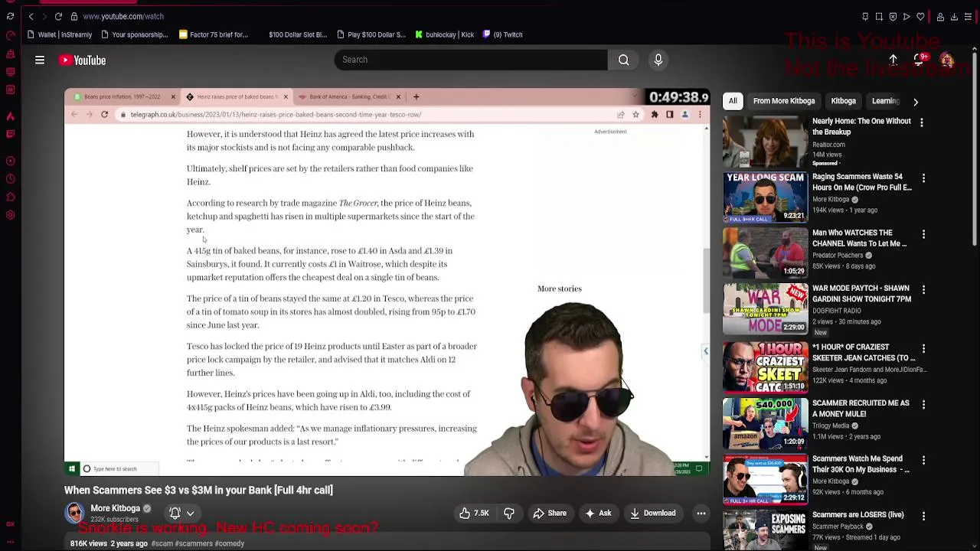Download the video with the Download button
Screen dimensions: 980x551
tap(653, 514)
